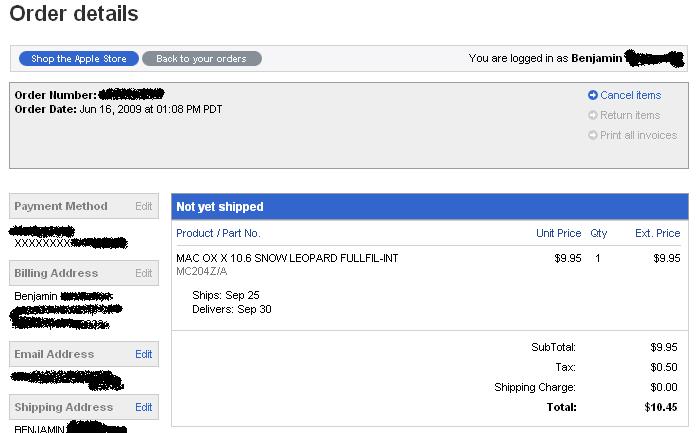Viewport: 697px width, 433px height.
Task: Click the Unit Price column header
Action: pos(558,233)
